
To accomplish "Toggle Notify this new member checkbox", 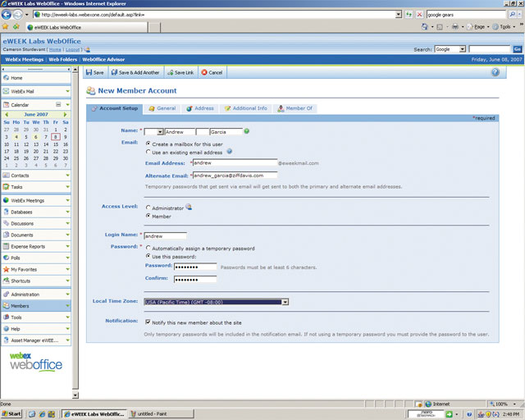I will [x=148, y=322].
